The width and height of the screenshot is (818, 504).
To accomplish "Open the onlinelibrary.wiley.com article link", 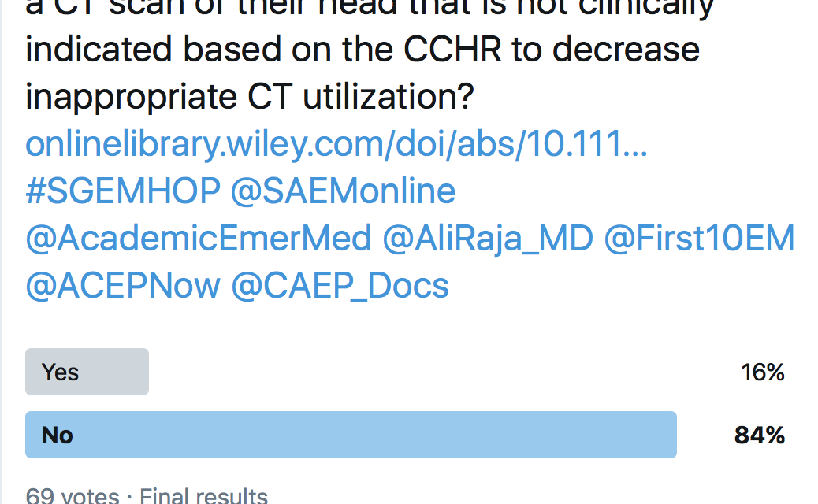I will pos(336,144).
